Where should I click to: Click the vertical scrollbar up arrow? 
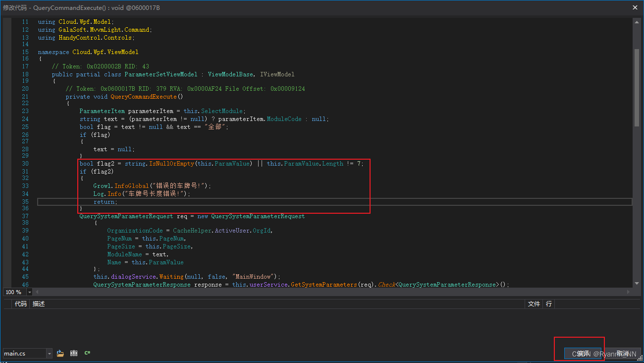[x=637, y=21]
